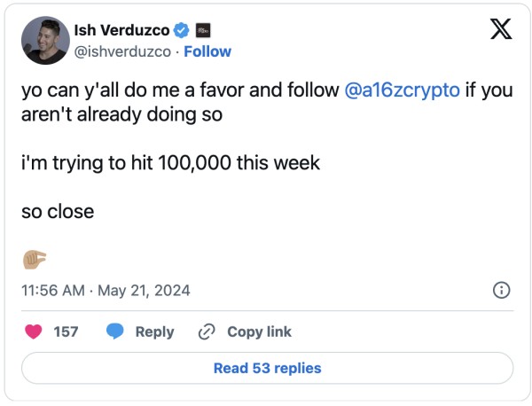Click the Reply text label

pyautogui.click(x=154, y=332)
